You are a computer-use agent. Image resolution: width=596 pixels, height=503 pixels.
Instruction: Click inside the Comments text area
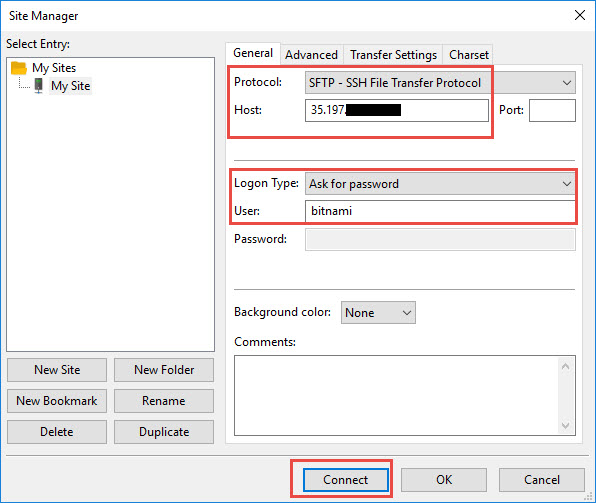click(x=396, y=395)
